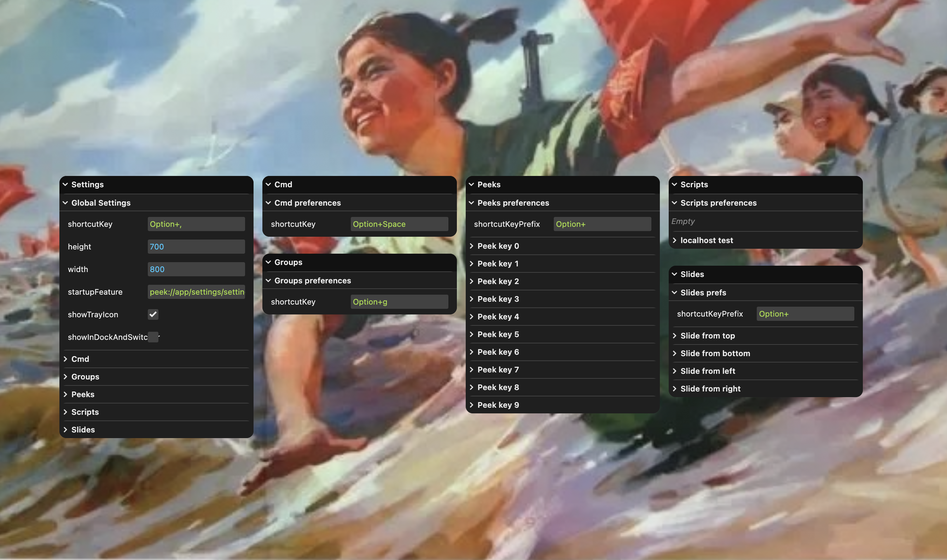Click the Cmd shortcutKey field showing Option+Space
Image resolution: width=947 pixels, height=560 pixels.
click(399, 224)
